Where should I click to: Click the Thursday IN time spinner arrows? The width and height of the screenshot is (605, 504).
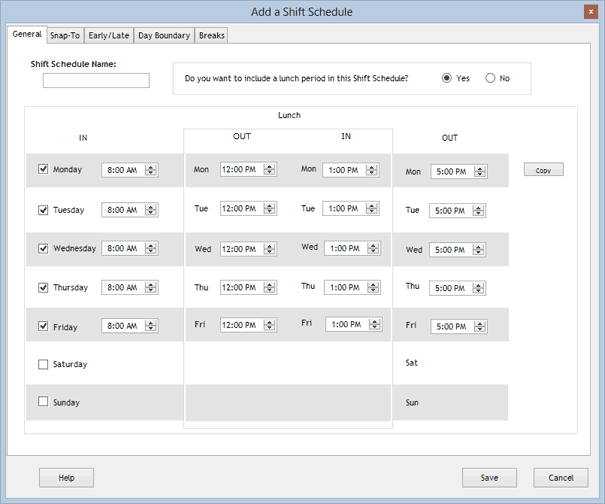(150, 288)
